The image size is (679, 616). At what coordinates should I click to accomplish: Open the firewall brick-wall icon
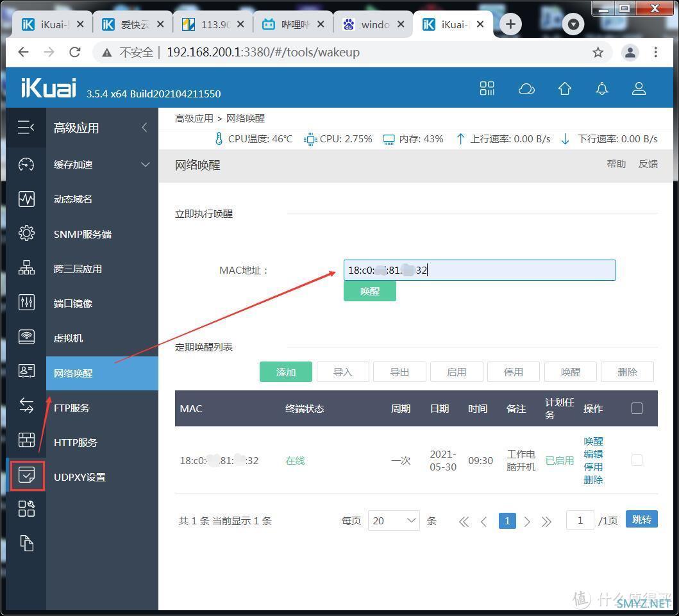coord(26,440)
